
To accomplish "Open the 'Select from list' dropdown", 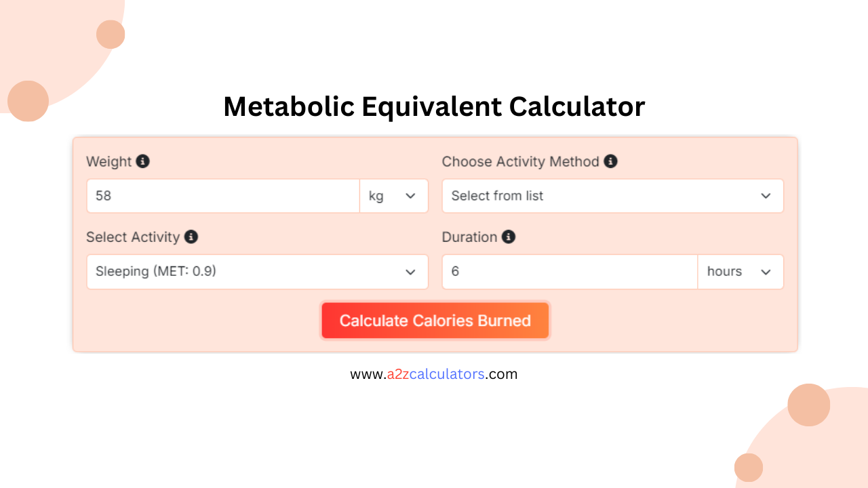I will 612,196.
